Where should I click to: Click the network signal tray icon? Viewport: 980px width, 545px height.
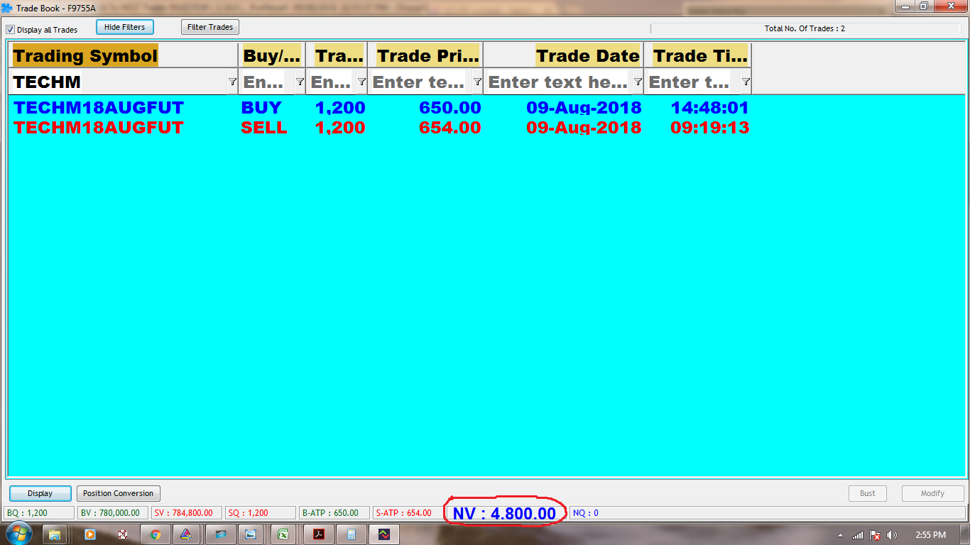coord(858,535)
